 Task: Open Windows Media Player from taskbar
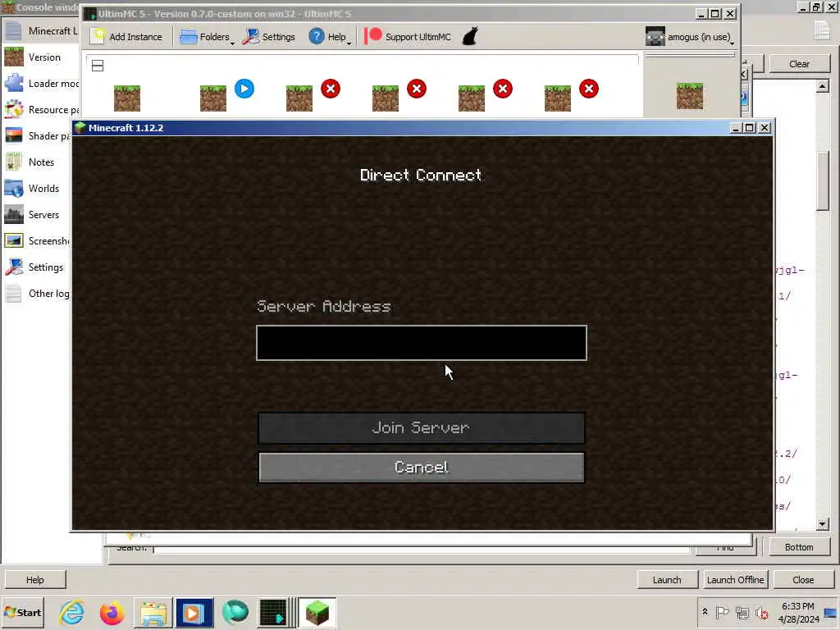194,612
